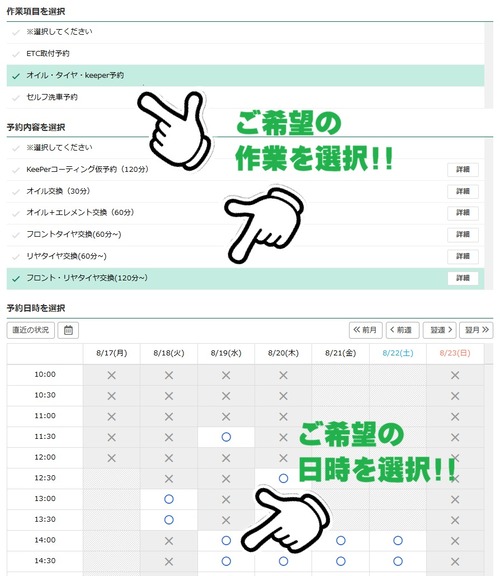The height and width of the screenshot is (576, 500).
Task: Open 詳細 for オイル交換(30分)
Action: click(463, 191)
